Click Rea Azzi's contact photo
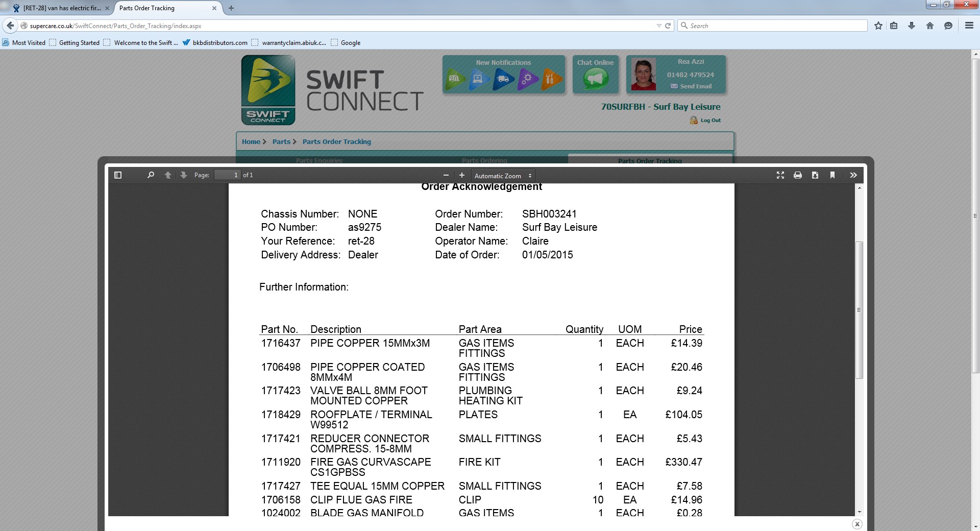The width and height of the screenshot is (980, 531). (x=644, y=75)
